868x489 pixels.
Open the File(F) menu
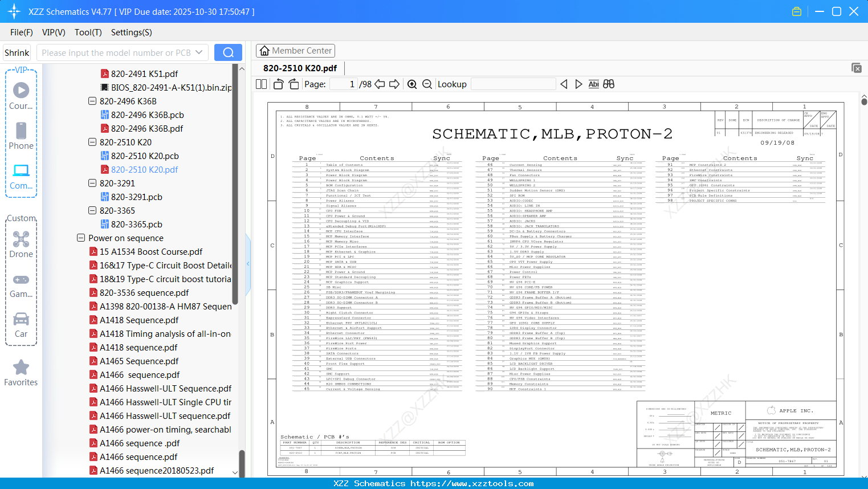pos(22,32)
